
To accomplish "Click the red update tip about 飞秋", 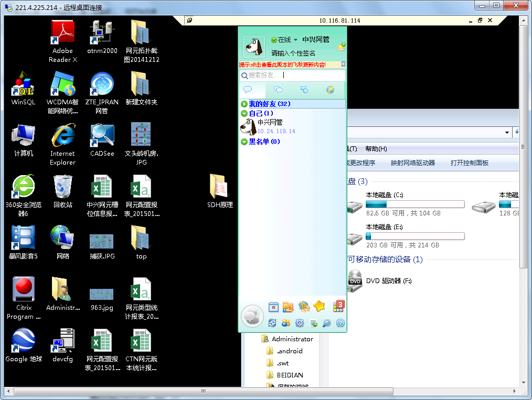I will pyautogui.click(x=282, y=64).
